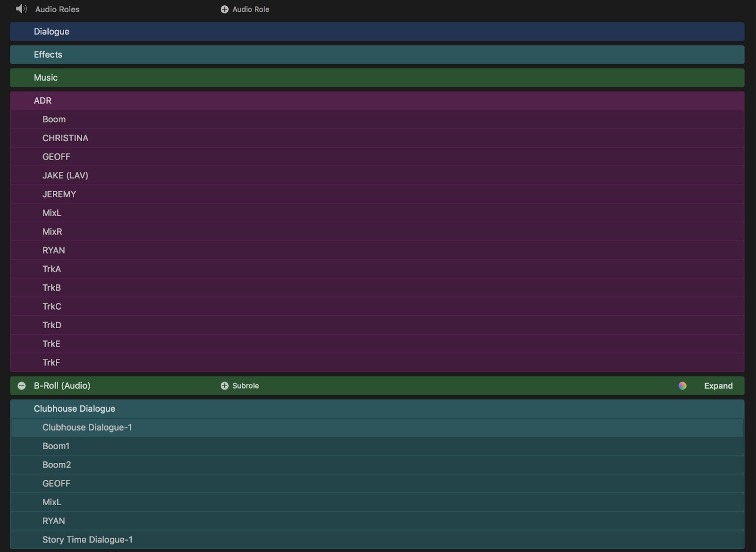
Task: Select the Clubhouse Dialogue role header
Action: (377, 409)
